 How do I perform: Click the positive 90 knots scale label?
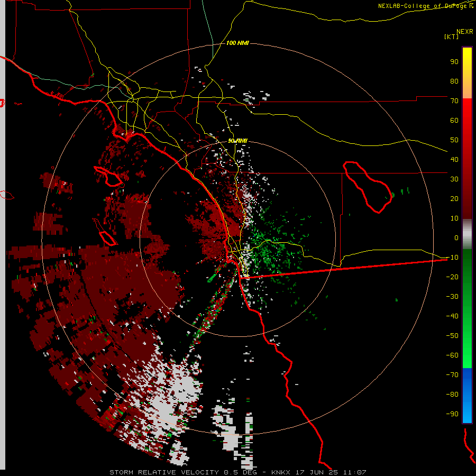(454, 62)
